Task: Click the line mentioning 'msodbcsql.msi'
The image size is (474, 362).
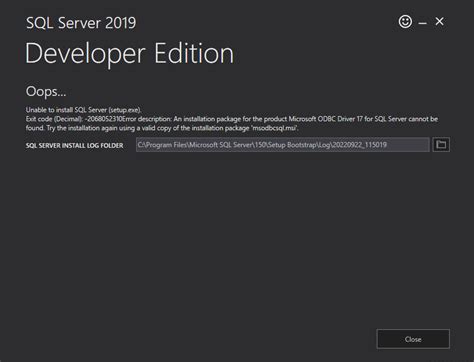Action: point(162,128)
